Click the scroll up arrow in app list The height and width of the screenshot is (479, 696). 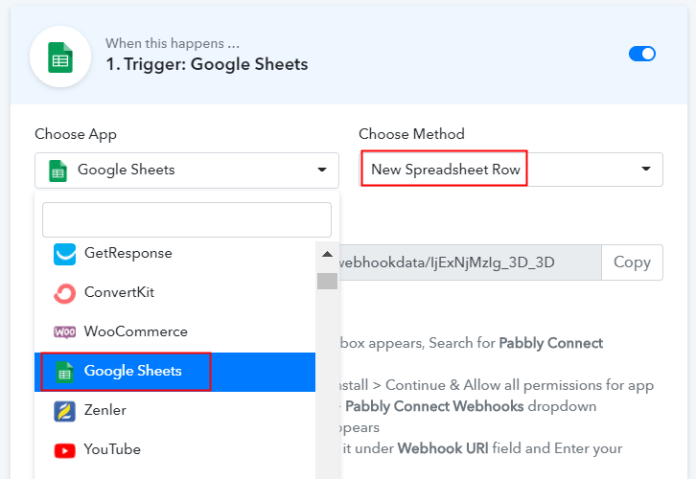[327, 254]
